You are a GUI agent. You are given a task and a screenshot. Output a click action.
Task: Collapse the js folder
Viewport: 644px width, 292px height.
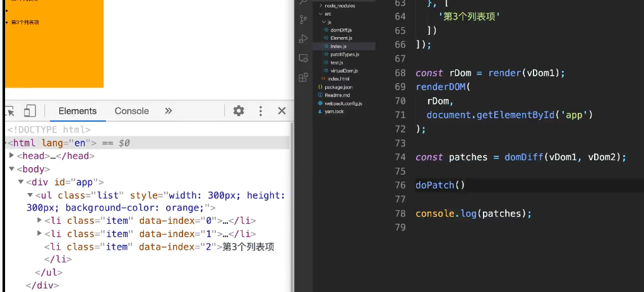pyautogui.click(x=330, y=22)
